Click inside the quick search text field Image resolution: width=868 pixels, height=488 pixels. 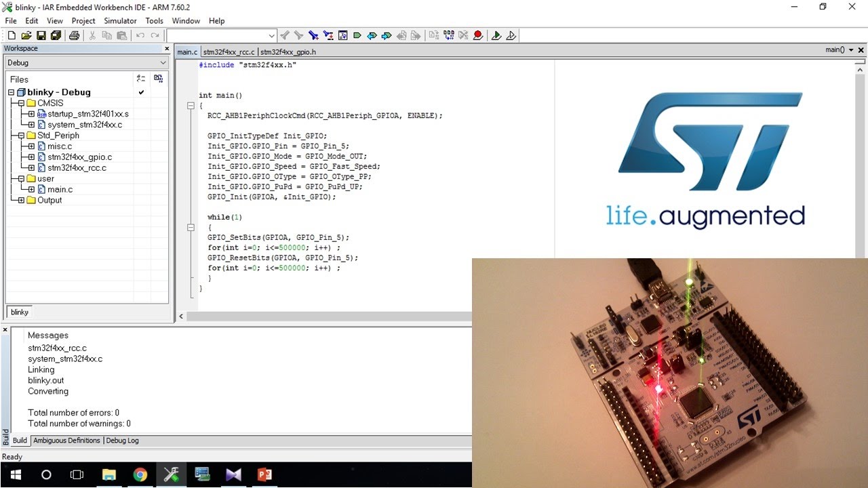pyautogui.click(x=217, y=35)
